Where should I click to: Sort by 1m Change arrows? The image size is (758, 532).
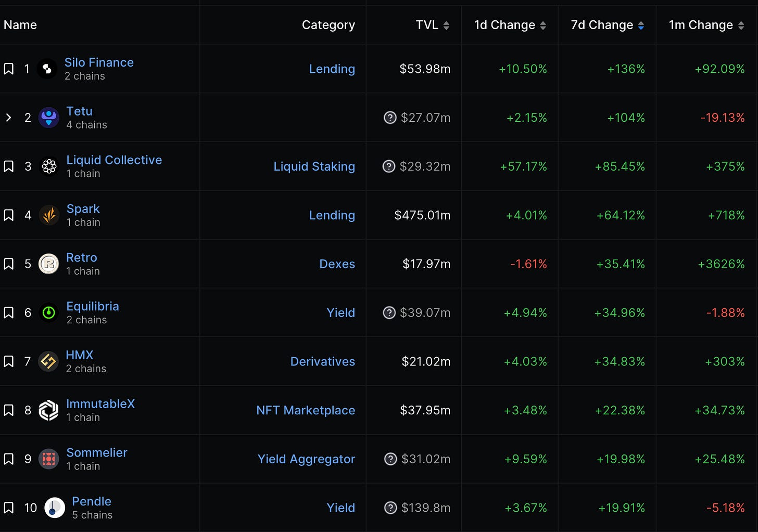[x=741, y=26]
